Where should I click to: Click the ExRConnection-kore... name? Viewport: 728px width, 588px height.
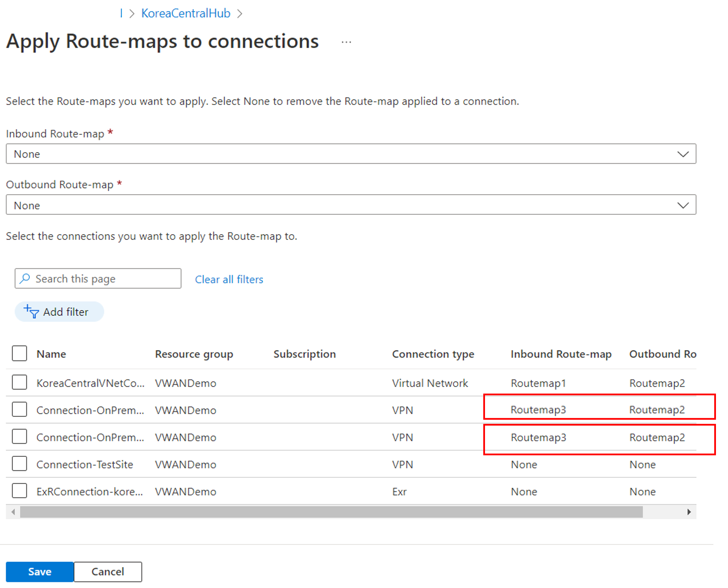tap(89, 492)
